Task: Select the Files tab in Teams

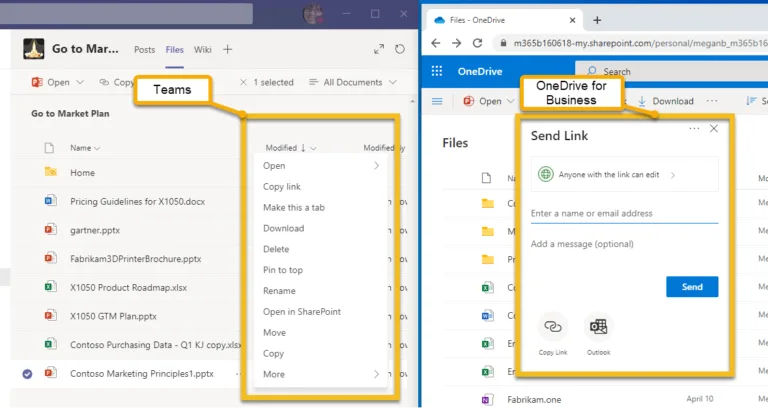Action: pyautogui.click(x=174, y=49)
